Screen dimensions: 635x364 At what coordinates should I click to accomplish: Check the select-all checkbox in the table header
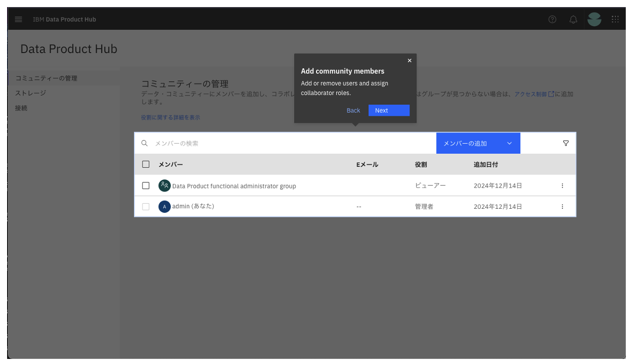point(146,164)
